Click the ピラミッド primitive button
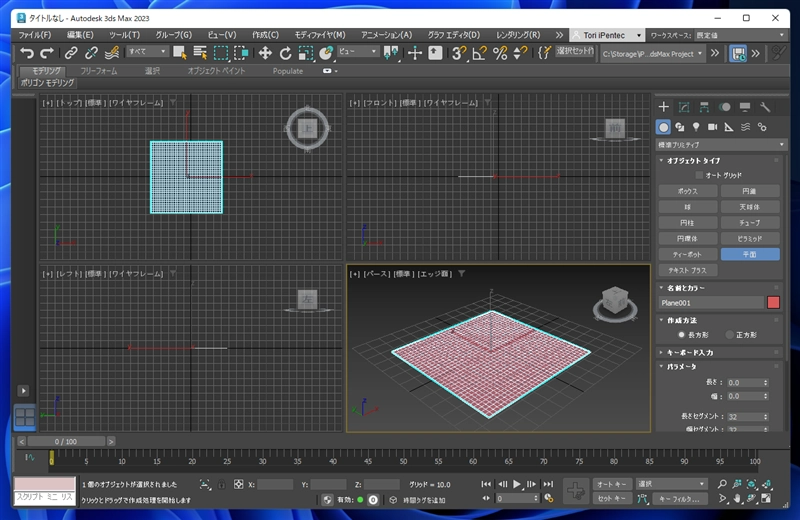Viewport: 800px width, 520px height. point(750,239)
